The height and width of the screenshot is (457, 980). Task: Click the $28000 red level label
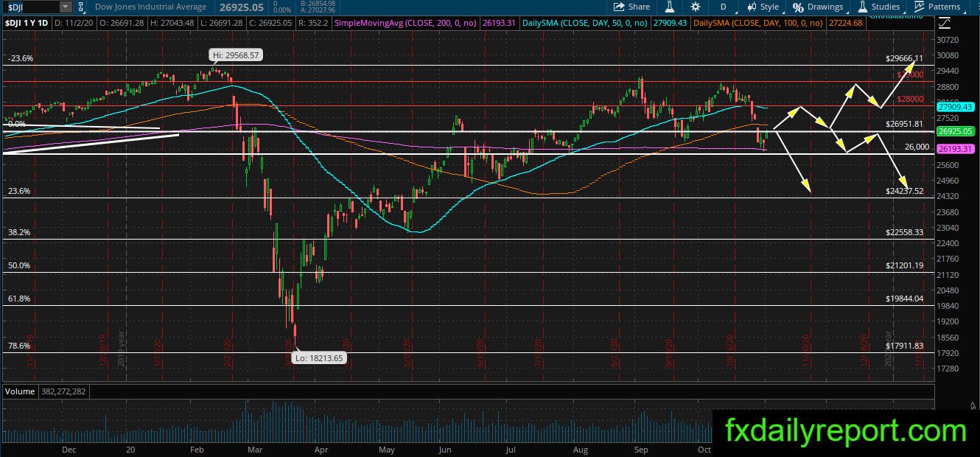pyautogui.click(x=911, y=99)
